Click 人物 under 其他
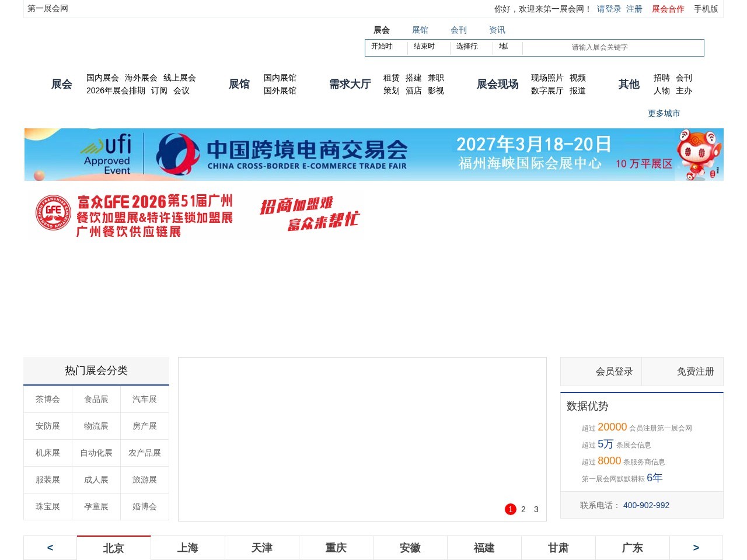This screenshot has width=747, height=560. coord(662,90)
